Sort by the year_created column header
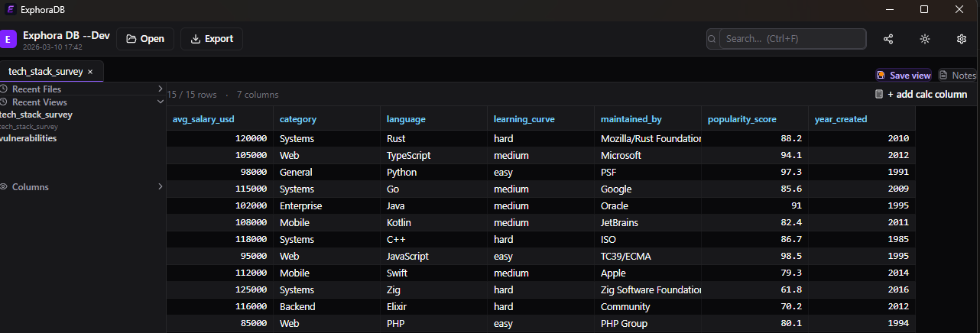Viewport: 980px width, 333px height. click(862, 119)
